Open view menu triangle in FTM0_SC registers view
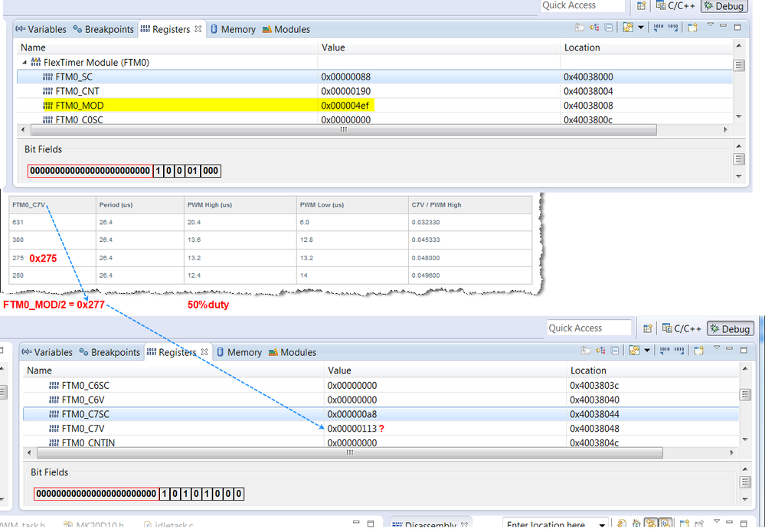Image resolution: width=765 pixels, height=532 pixels. point(711,24)
